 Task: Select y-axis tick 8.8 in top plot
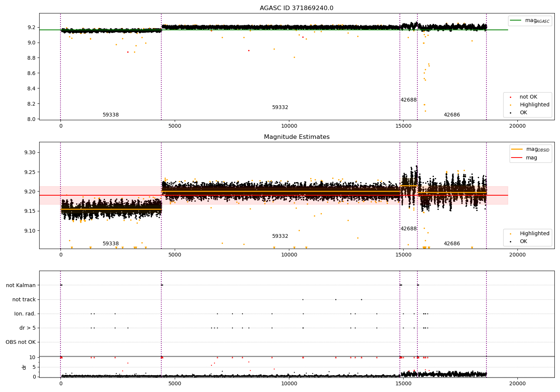(31, 58)
